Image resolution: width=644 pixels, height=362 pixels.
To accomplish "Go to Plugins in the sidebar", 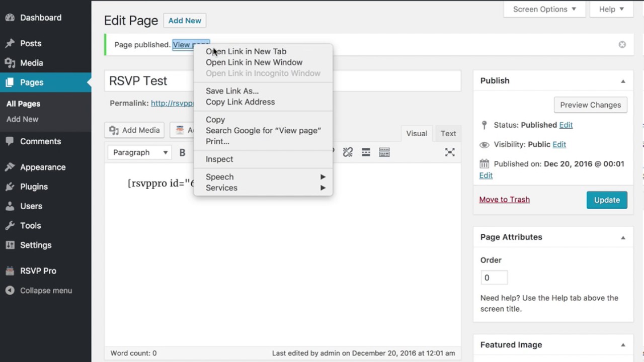I will (34, 187).
